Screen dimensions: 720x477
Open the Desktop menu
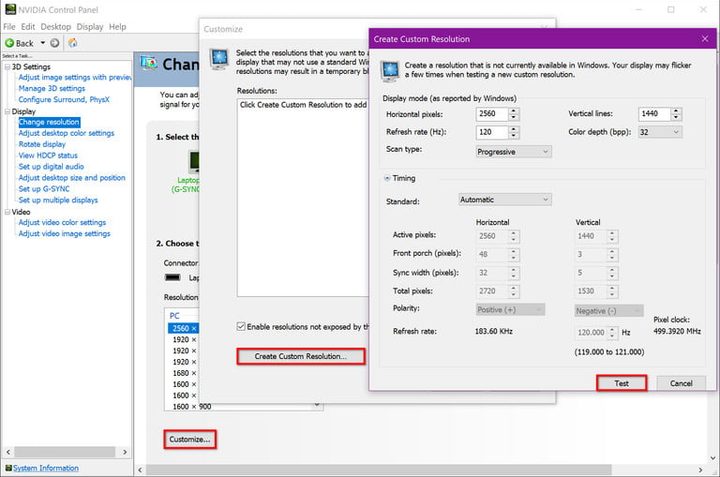tap(56, 27)
